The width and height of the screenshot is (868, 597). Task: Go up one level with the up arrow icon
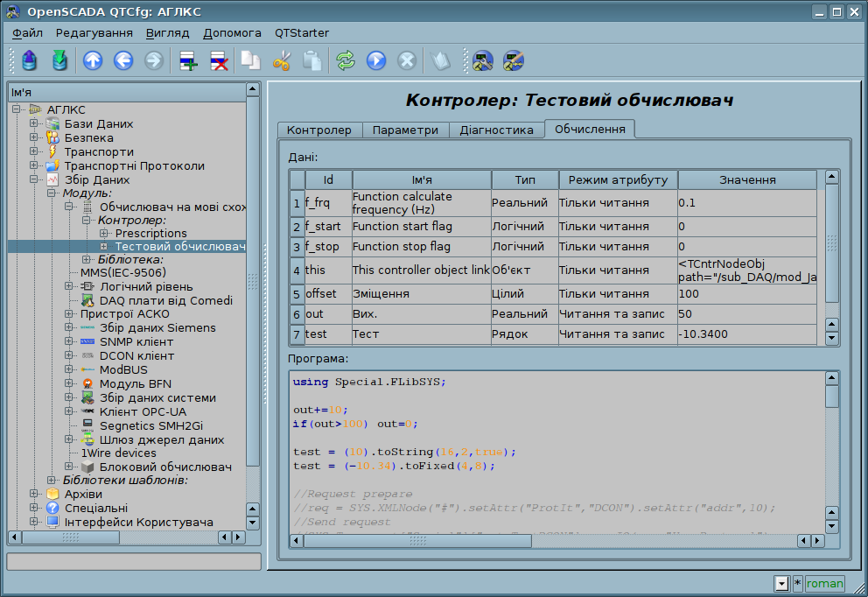click(93, 60)
